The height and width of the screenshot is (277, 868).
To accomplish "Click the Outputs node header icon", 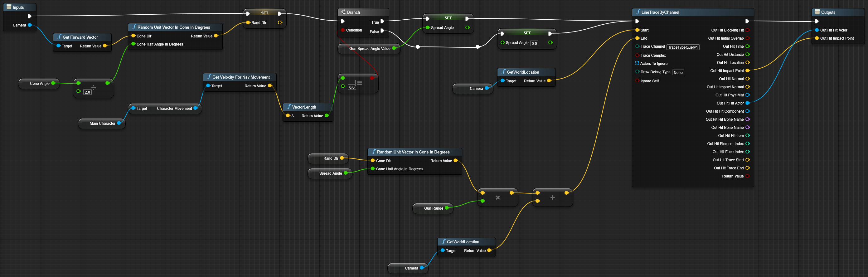I will (x=817, y=12).
